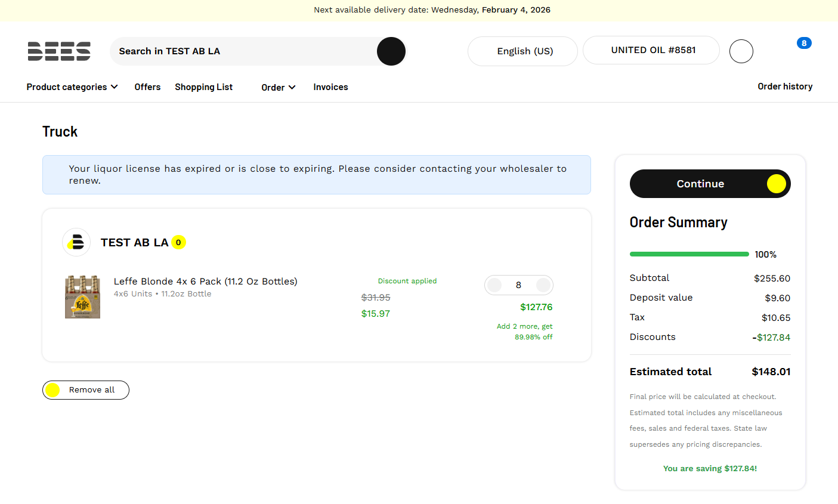Click the TEST AB LA vendor logo
The width and height of the screenshot is (838, 504).
tap(76, 242)
